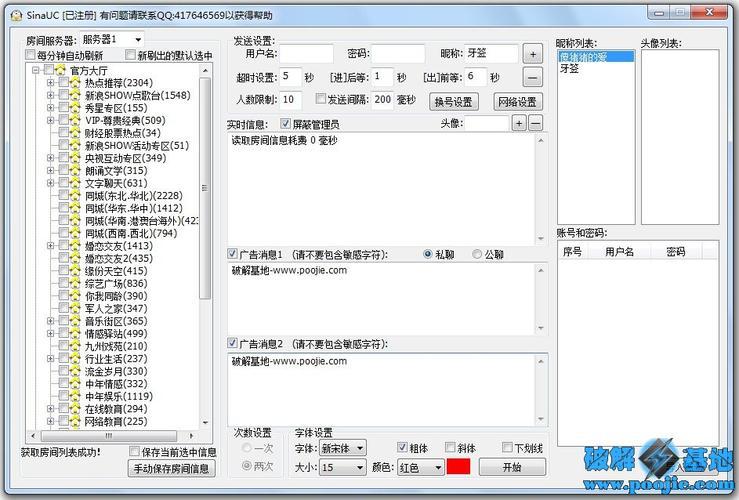
Task: Add avatar with plus button beside 头像
Action: point(519,123)
